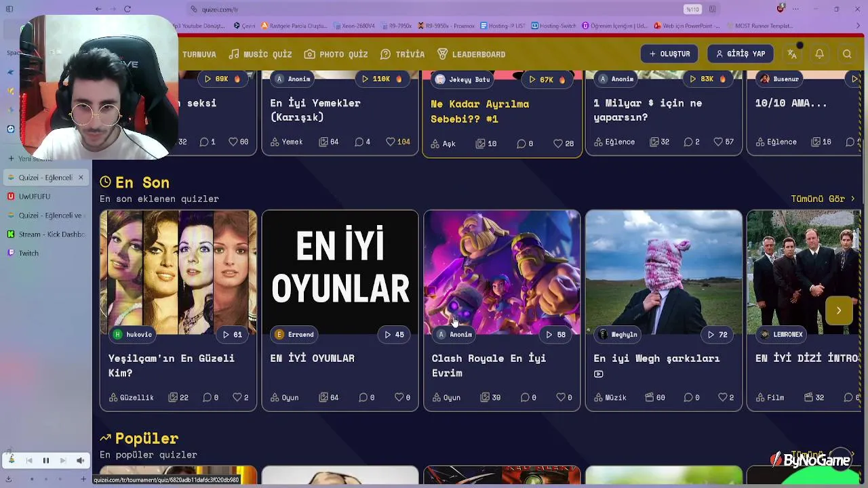Like the Yeşilçam'ın En Güzeli Kim card
Screen dimensions: 868x488
(x=237, y=397)
